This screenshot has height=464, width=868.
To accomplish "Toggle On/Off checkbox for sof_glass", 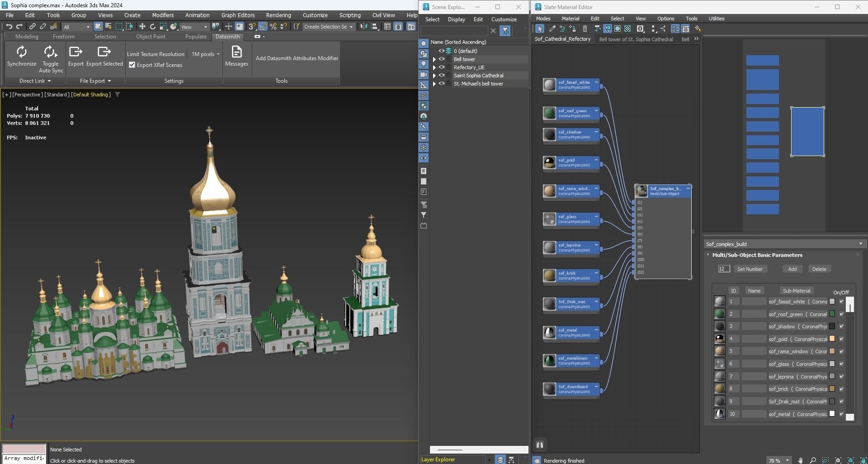I will point(841,364).
